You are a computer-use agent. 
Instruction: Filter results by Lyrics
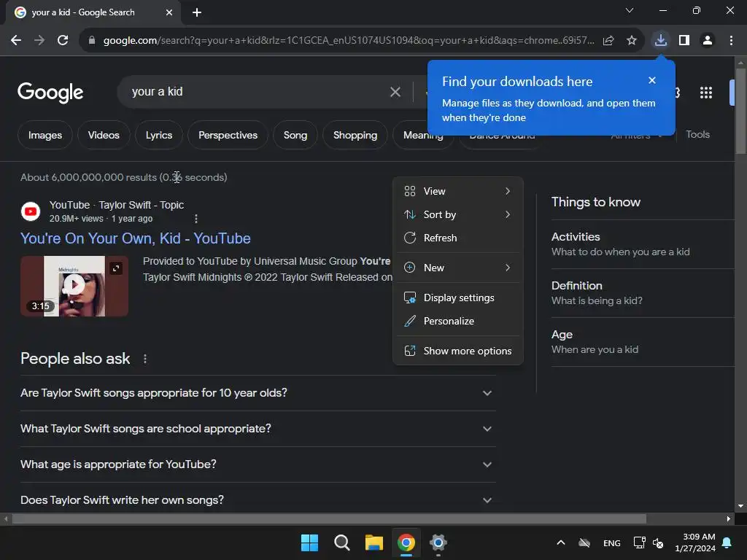click(158, 135)
